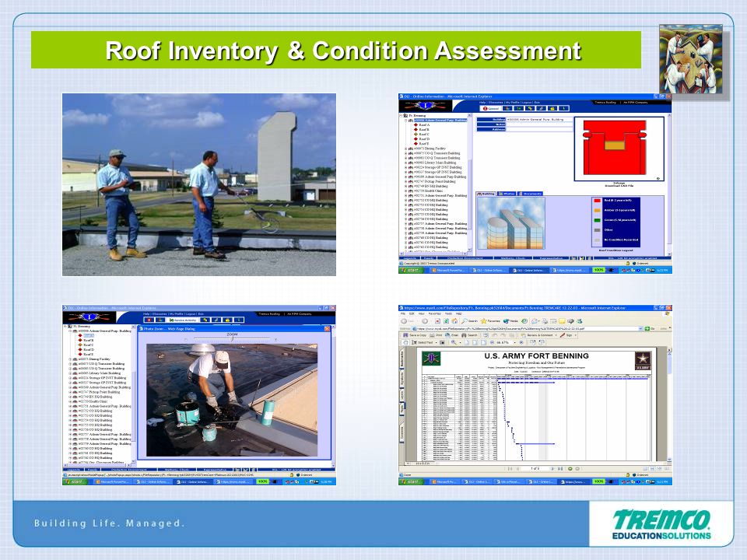Viewport: 747px width, 560px height.
Task: Click Start button in Photo Zoom window taskbar
Action: (75, 481)
